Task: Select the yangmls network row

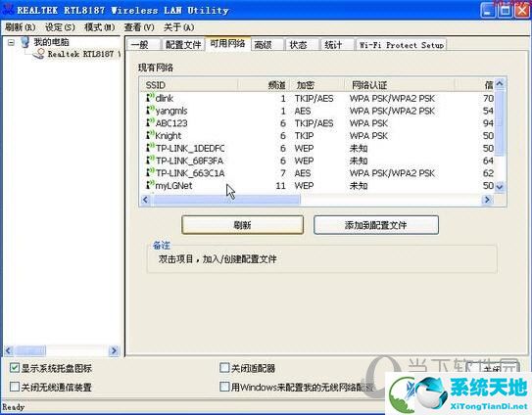Action: click(317, 111)
